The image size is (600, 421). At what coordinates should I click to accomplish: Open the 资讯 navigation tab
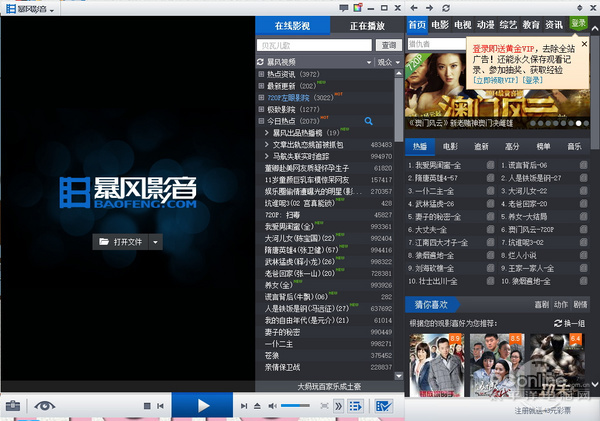[x=554, y=25]
